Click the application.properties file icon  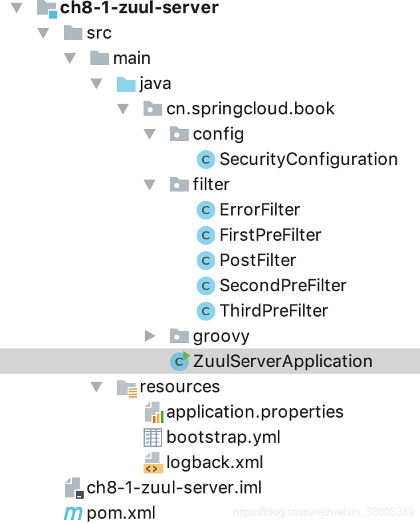(x=154, y=412)
